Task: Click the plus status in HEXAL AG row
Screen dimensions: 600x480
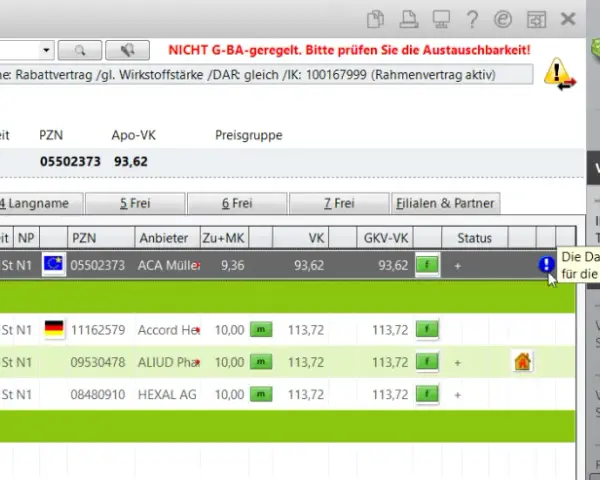Action: pos(458,395)
